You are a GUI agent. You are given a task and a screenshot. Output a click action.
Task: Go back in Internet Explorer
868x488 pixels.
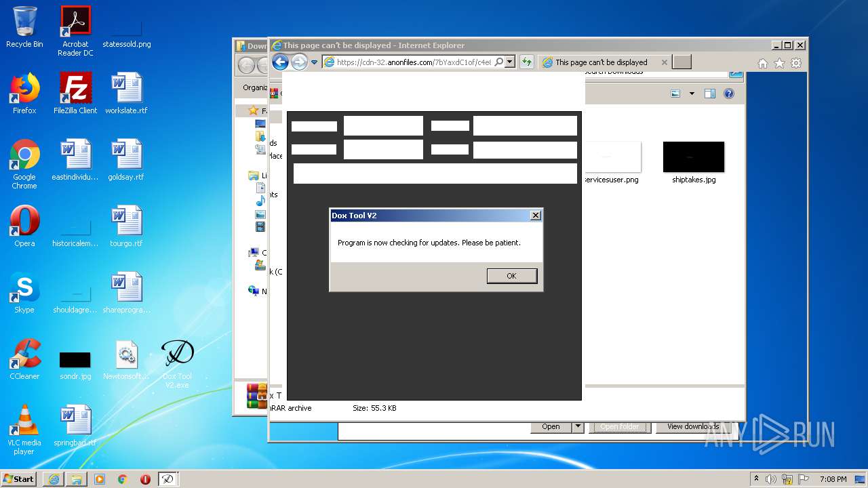point(280,62)
